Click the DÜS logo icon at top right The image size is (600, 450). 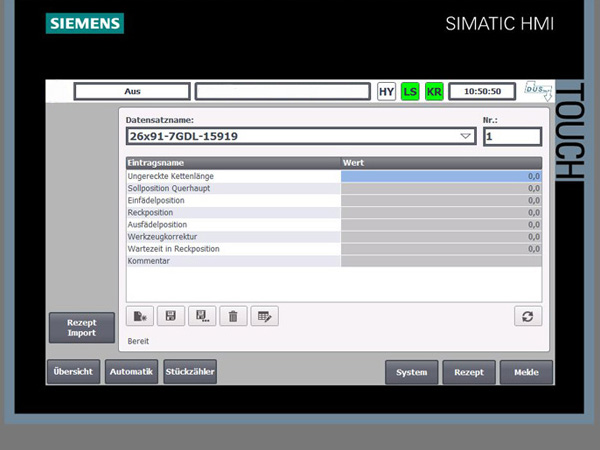pyautogui.click(x=538, y=91)
